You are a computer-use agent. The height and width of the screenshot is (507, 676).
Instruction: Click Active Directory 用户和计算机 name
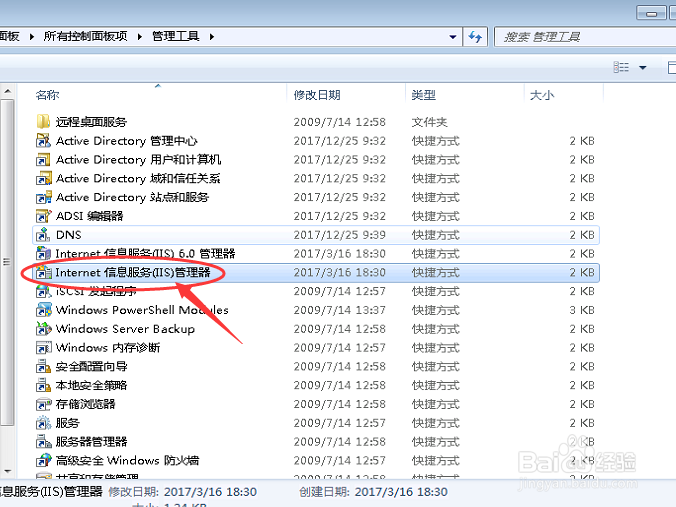[138, 160]
